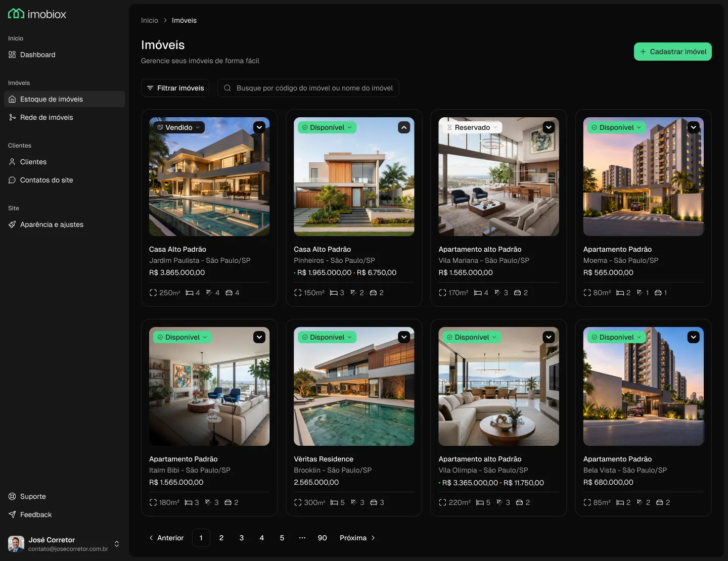
Task: Open the Filtrar imóveis filter
Action: 175,88
